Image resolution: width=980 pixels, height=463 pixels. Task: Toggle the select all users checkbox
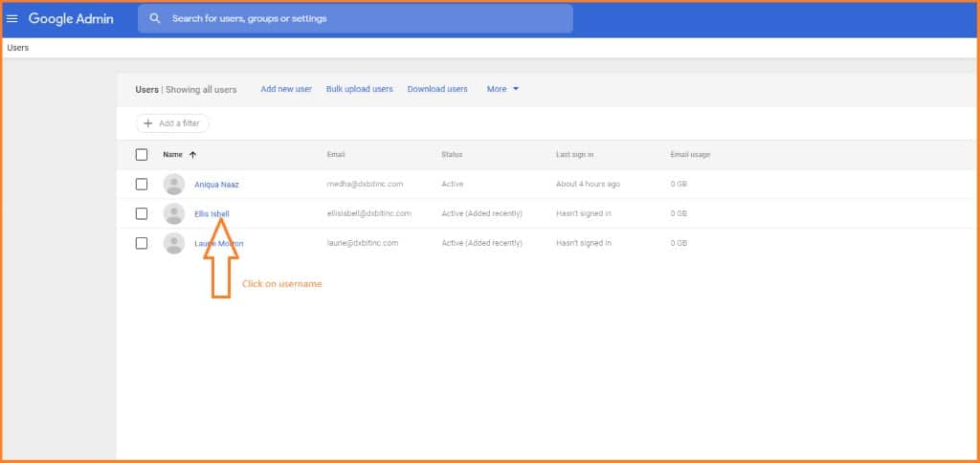click(x=142, y=154)
